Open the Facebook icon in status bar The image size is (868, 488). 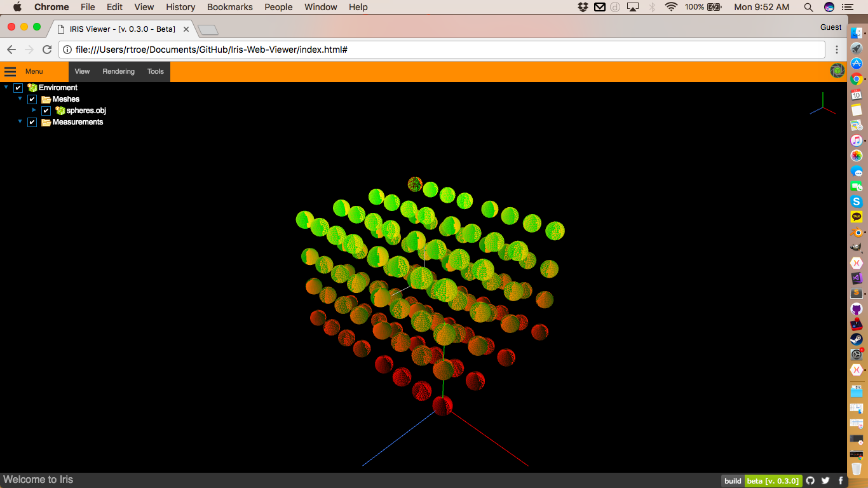[x=841, y=481]
